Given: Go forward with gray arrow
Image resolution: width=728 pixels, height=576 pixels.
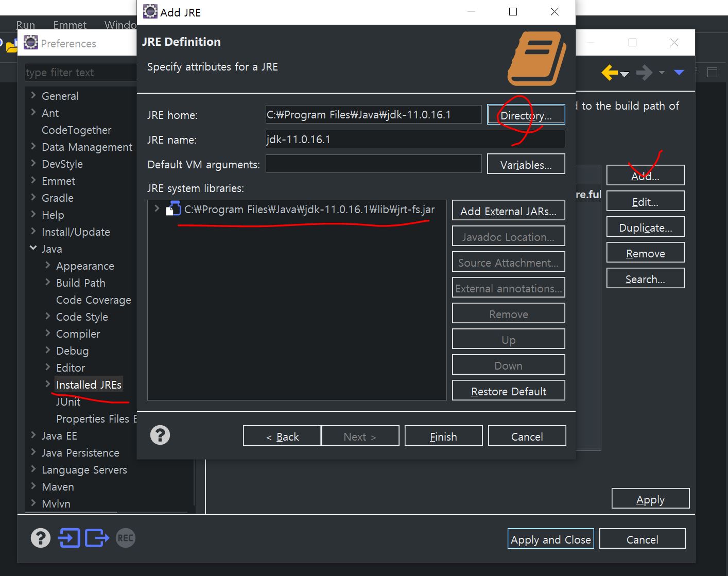Looking at the screenshot, I should 644,73.
